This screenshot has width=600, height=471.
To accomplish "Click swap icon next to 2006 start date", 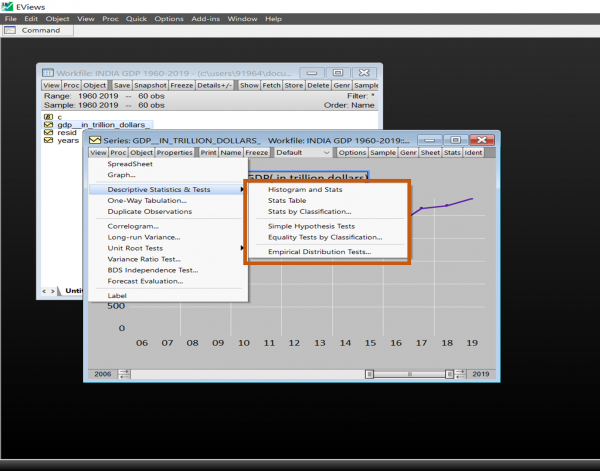I will point(124,374).
